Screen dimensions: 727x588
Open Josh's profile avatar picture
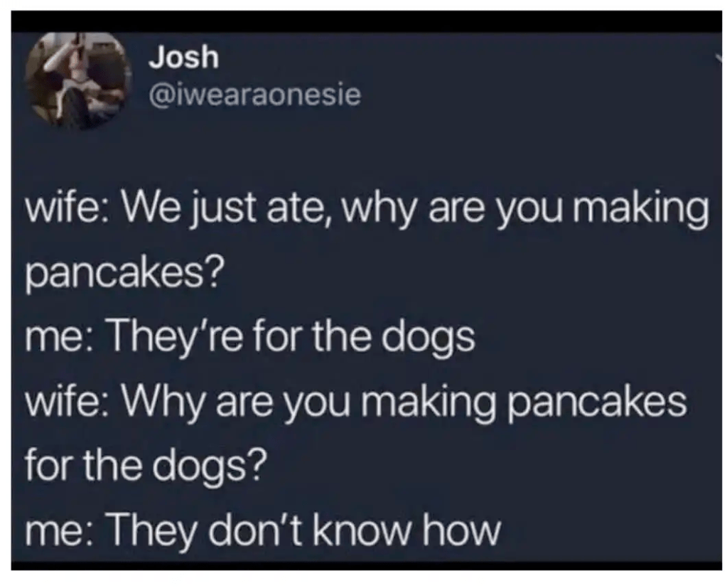78,80
